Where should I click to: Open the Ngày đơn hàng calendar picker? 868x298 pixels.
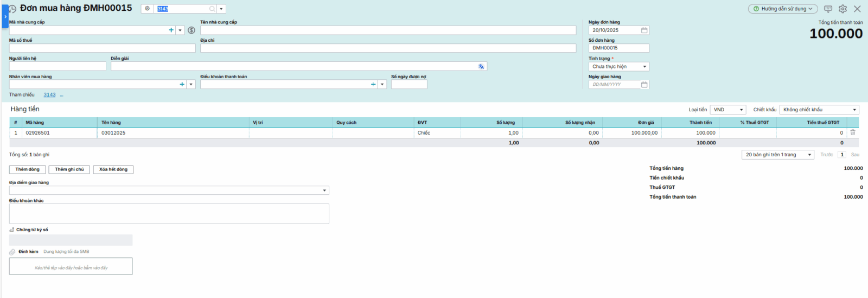(x=644, y=30)
